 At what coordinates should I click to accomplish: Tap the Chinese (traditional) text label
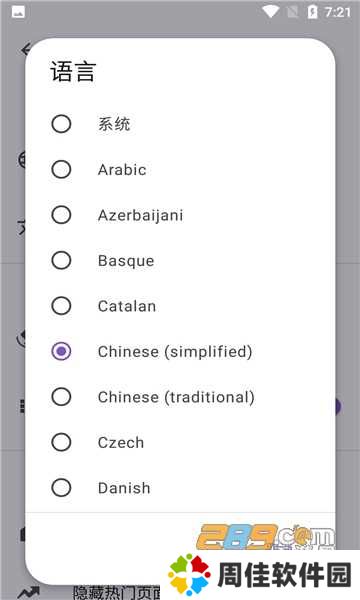click(176, 397)
